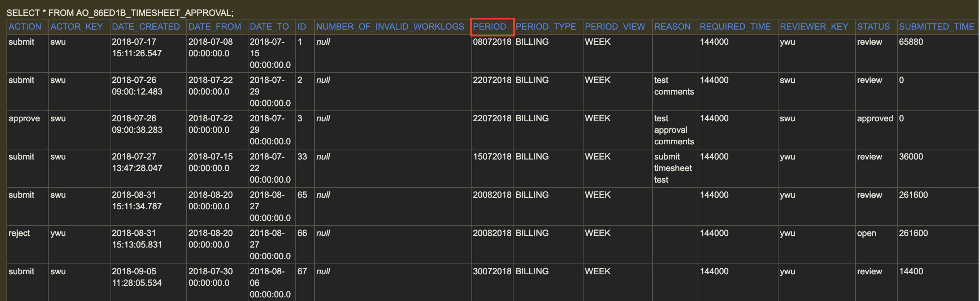Click the REQUIRED_TIME column header
This screenshot has width=980, height=301.
735,27
